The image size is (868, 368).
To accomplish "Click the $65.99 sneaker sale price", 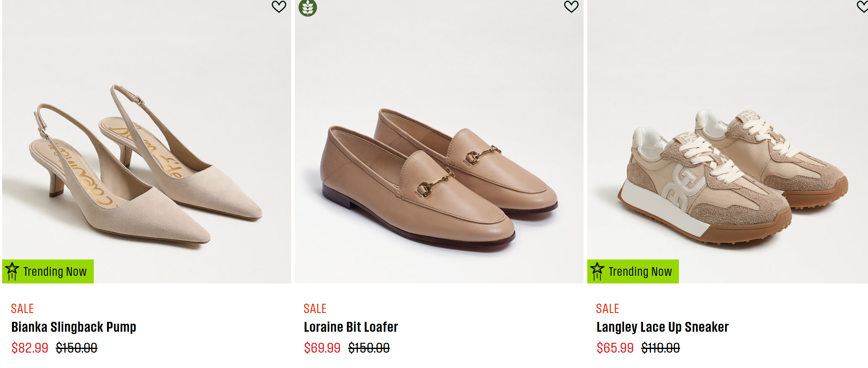I will pyautogui.click(x=615, y=348).
